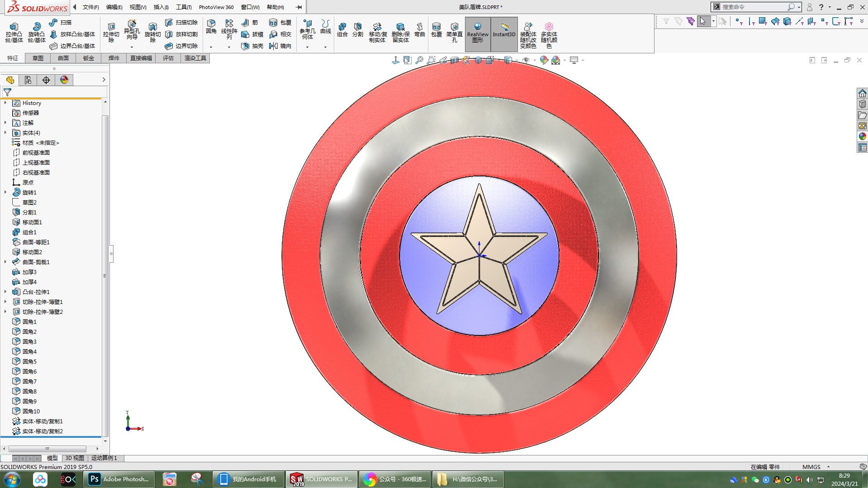Click the feature tree filter field
Viewport: 868px width, 488px height.
[x=54, y=92]
